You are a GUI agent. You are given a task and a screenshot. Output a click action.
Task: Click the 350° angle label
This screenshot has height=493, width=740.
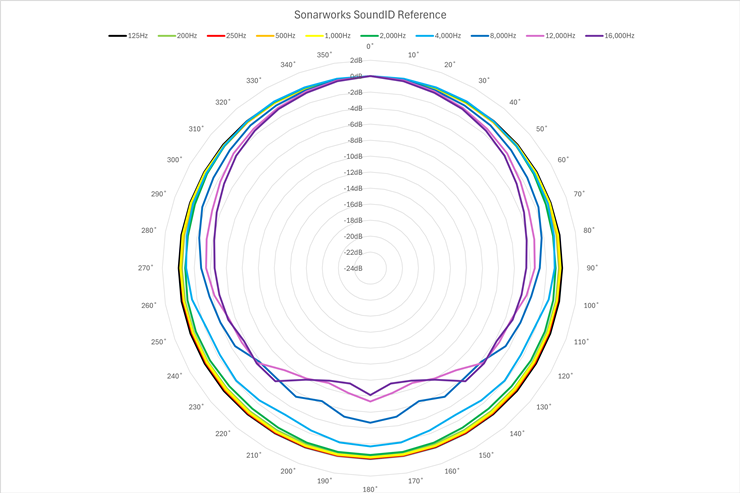(x=325, y=55)
